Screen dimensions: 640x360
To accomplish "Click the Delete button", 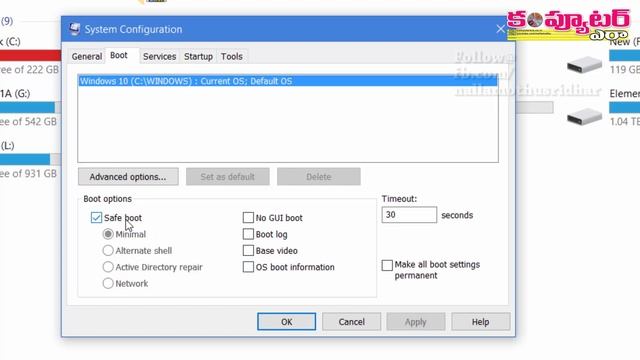I will tap(318, 177).
